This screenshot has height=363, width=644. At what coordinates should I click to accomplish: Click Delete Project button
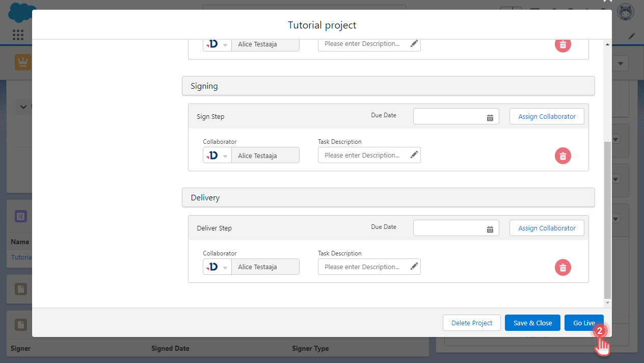click(472, 323)
